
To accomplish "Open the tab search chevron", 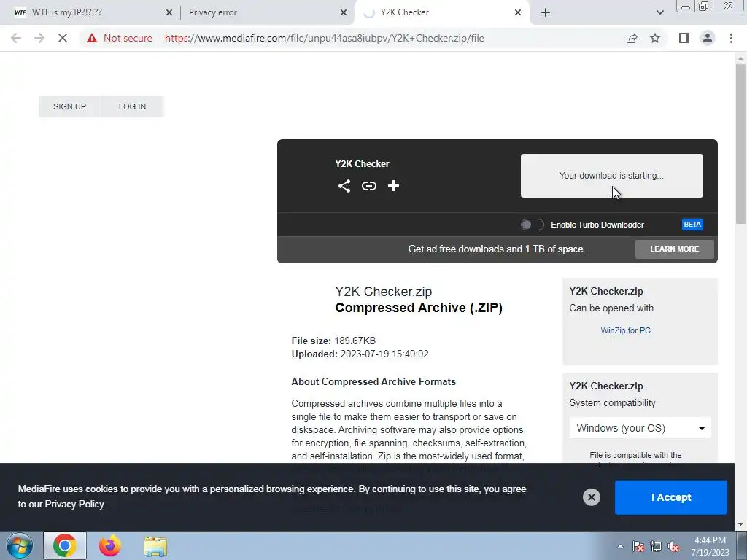I will (x=659, y=12).
